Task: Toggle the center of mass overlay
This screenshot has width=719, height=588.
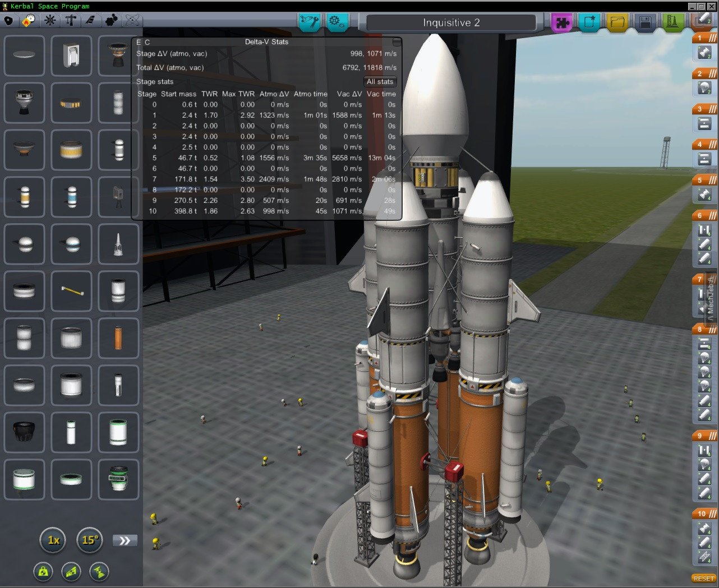Action: (43, 572)
